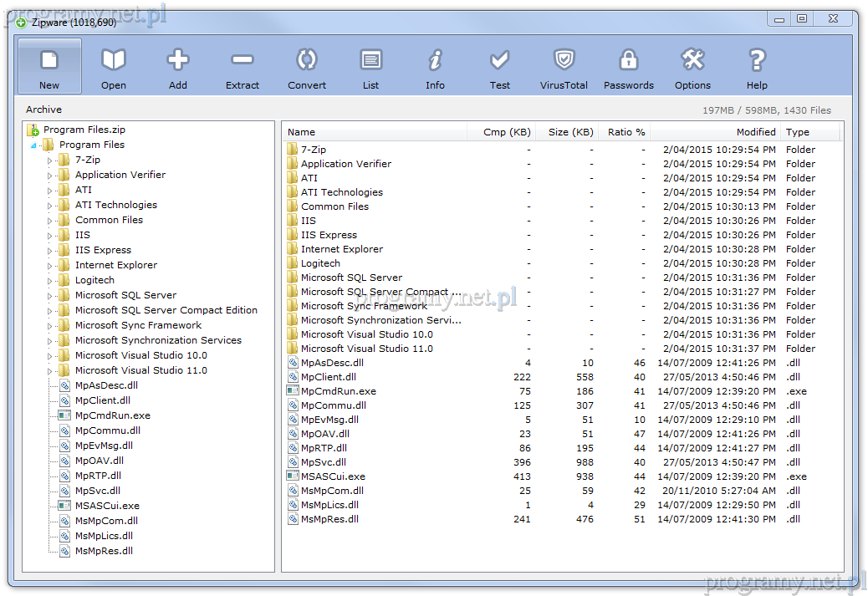Select MpCmdRun.exe in the file list

pyautogui.click(x=338, y=391)
